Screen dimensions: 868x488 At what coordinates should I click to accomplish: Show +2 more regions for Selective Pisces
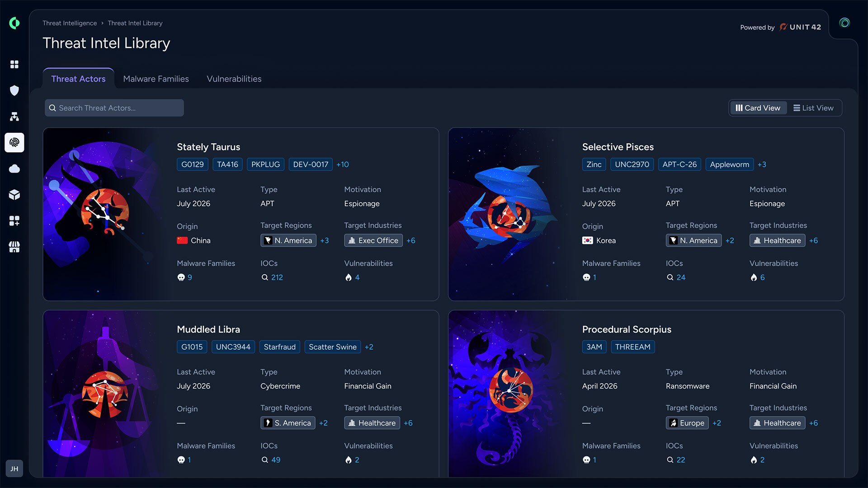(730, 240)
